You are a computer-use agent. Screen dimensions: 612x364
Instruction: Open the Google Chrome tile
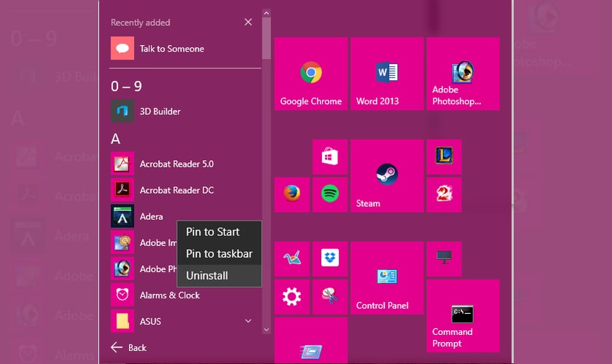pos(310,74)
